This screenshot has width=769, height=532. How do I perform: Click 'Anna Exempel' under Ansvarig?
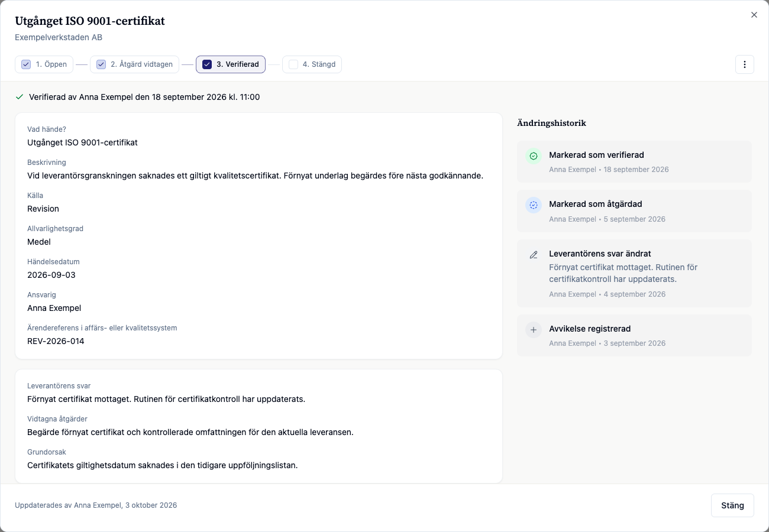tap(54, 308)
